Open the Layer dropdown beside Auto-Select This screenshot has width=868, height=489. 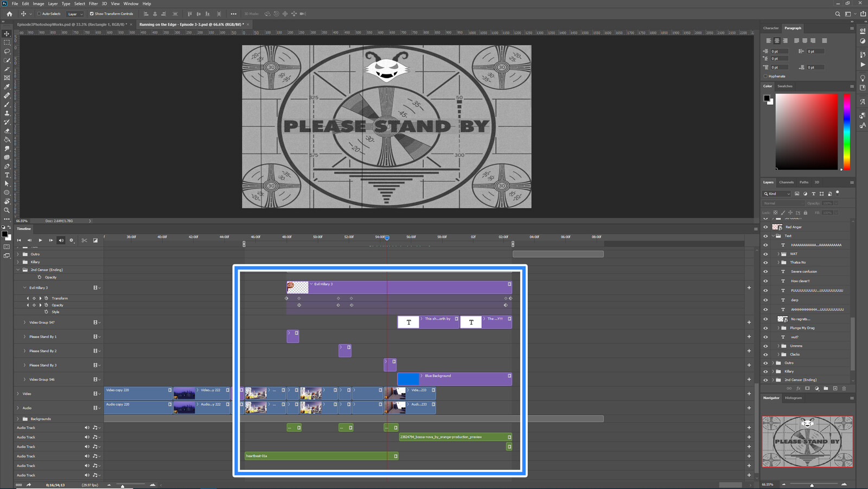[75, 14]
